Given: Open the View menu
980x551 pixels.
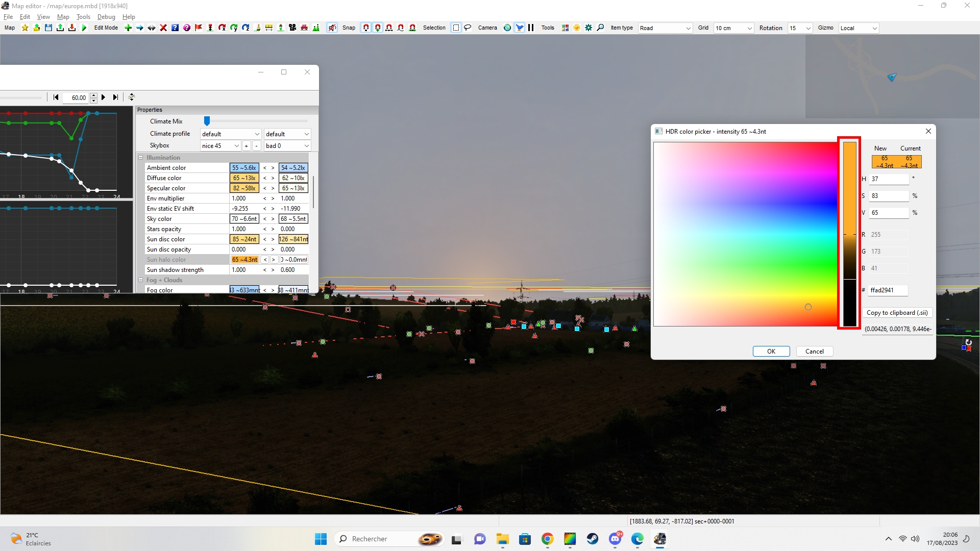Looking at the screenshot, I should pos(43,17).
